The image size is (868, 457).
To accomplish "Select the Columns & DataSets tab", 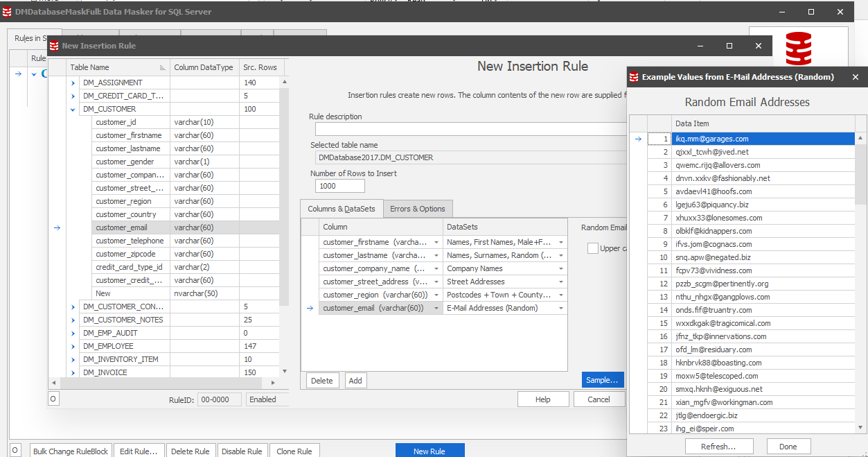I will tap(342, 209).
